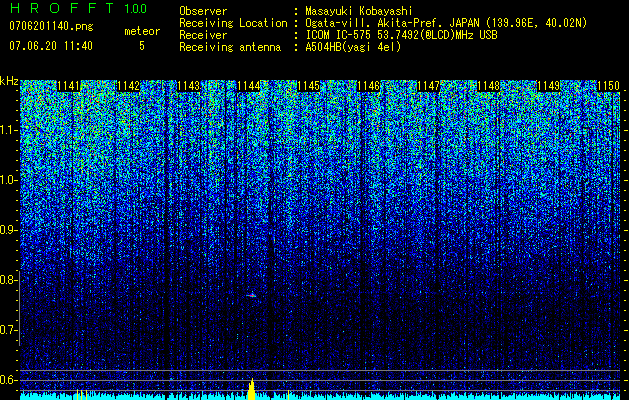Click the 1142 time marker

click(128, 86)
